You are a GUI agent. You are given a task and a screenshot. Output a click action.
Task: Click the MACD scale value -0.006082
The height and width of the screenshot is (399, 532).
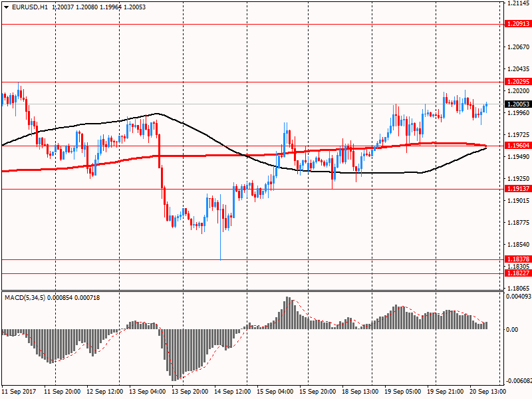(519, 381)
